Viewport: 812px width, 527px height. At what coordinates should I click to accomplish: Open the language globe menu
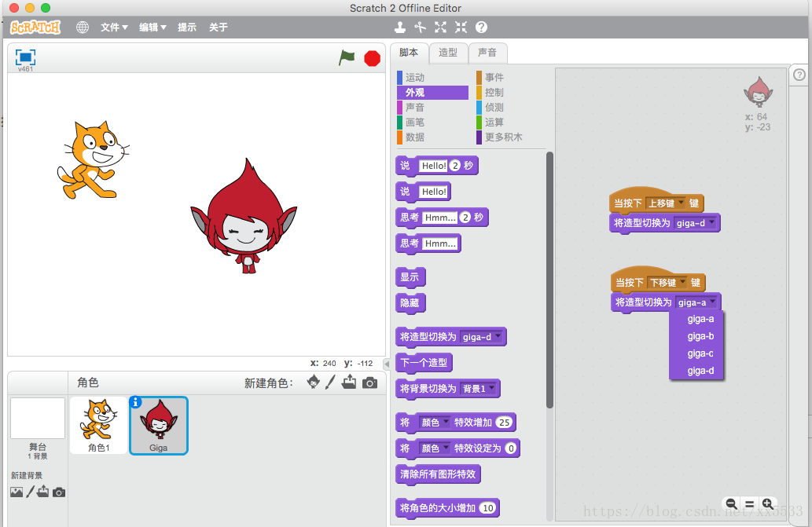tap(83, 27)
